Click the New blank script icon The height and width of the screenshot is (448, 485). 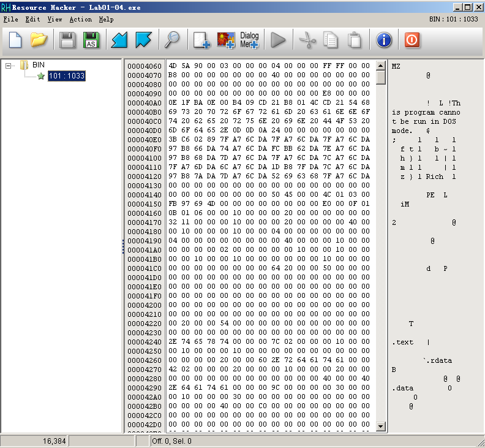coord(15,40)
